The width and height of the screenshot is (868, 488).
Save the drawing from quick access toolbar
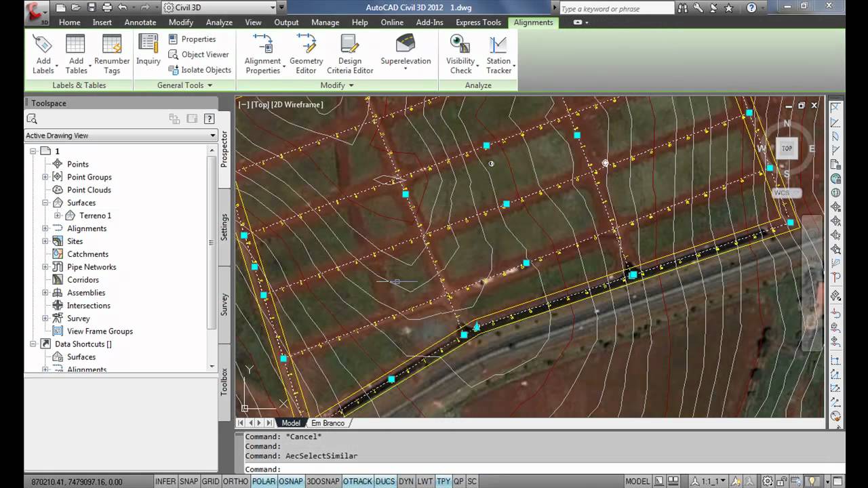[x=92, y=8]
